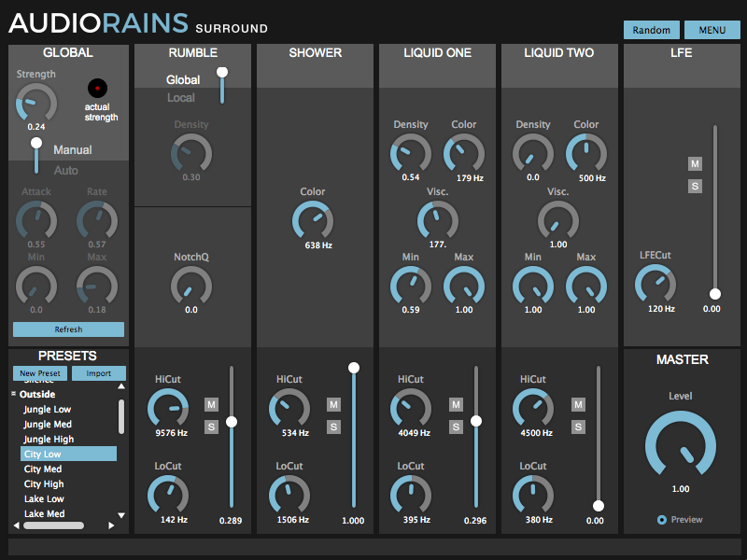Click the Liquid Two Min knob

532,287
